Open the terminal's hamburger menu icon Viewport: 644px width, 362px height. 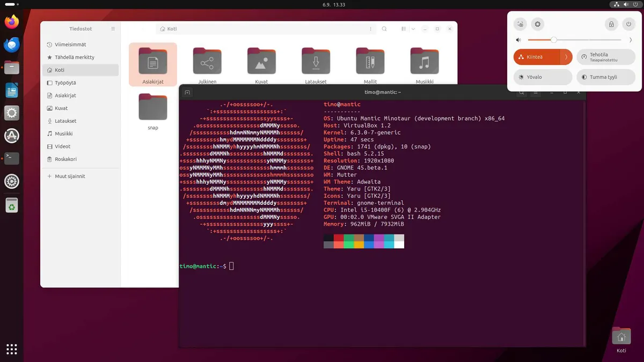point(535,92)
